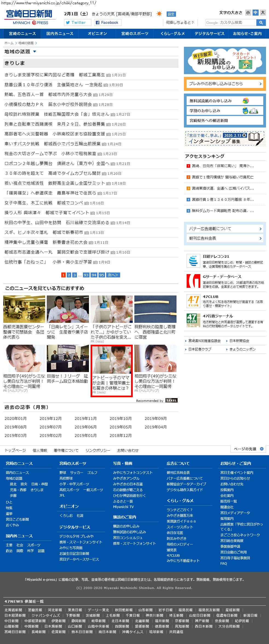Viewport: 269px width, 644px height.
Task: Click the G-Search database logo
Action: coord(193,281)
